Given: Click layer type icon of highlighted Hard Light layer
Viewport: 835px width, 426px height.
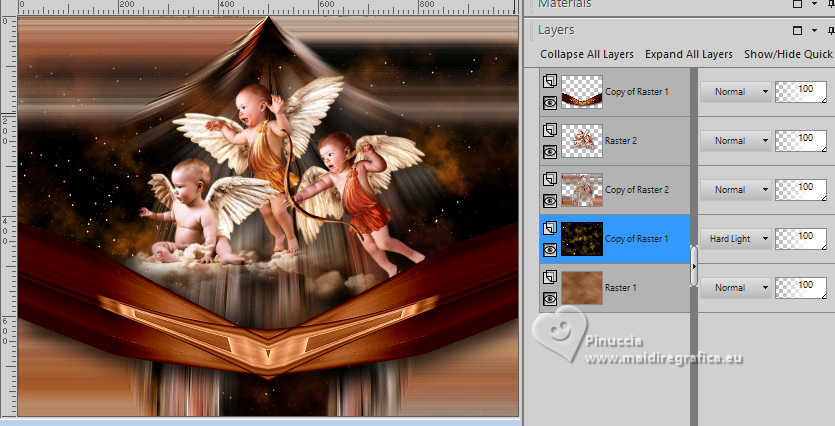Looking at the screenshot, I should point(550,228).
